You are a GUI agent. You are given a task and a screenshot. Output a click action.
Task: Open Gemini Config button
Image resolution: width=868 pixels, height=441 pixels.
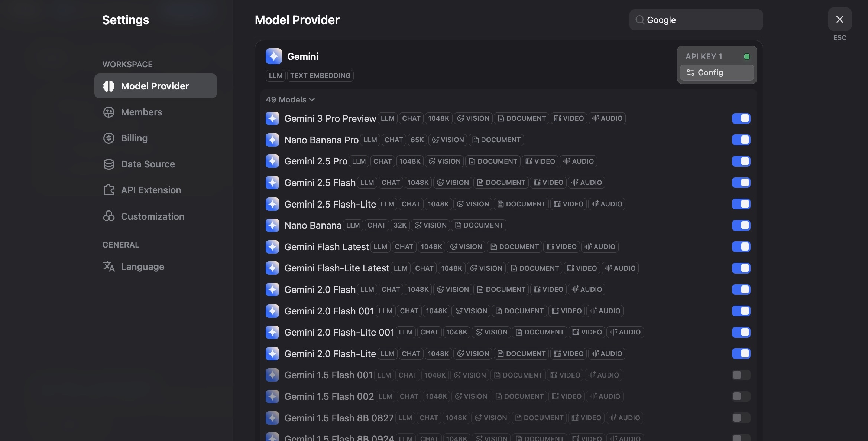(x=716, y=73)
